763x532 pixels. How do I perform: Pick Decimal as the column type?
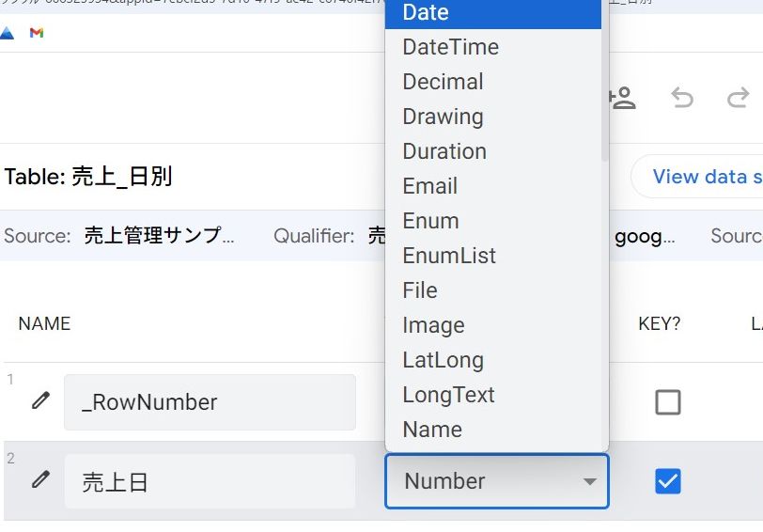click(443, 82)
